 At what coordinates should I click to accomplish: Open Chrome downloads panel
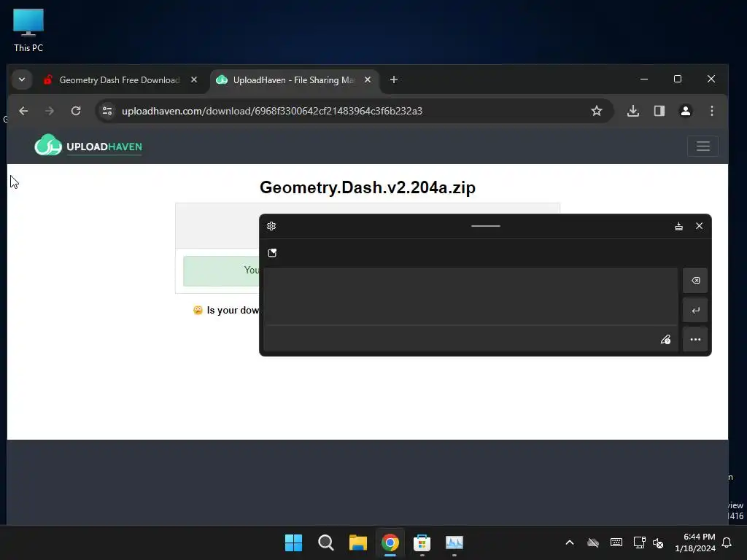[633, 111]
